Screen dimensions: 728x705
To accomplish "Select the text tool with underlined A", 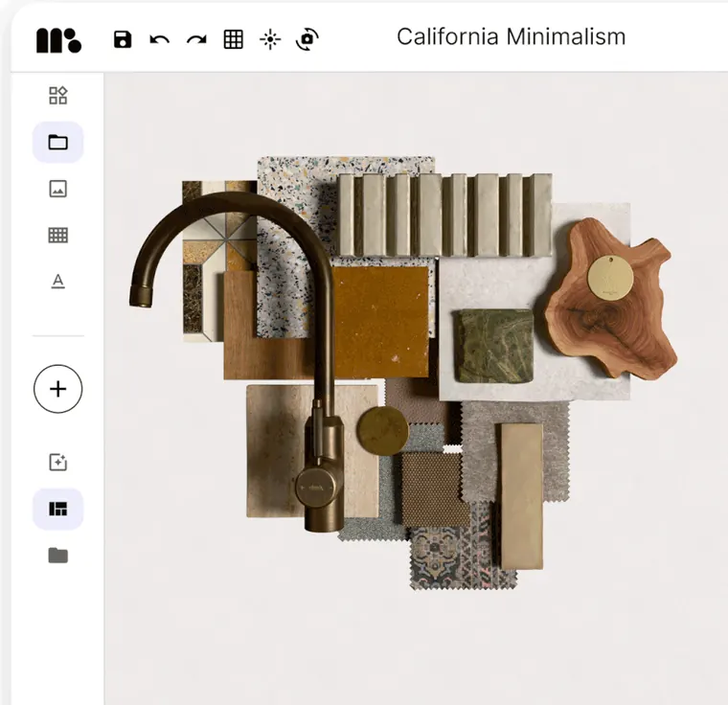I will 58,282.
